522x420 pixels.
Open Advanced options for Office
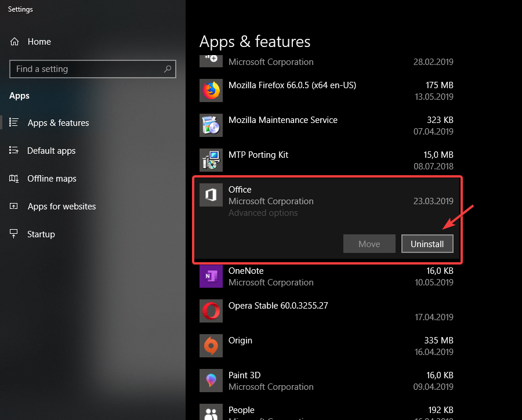point(263,213)
